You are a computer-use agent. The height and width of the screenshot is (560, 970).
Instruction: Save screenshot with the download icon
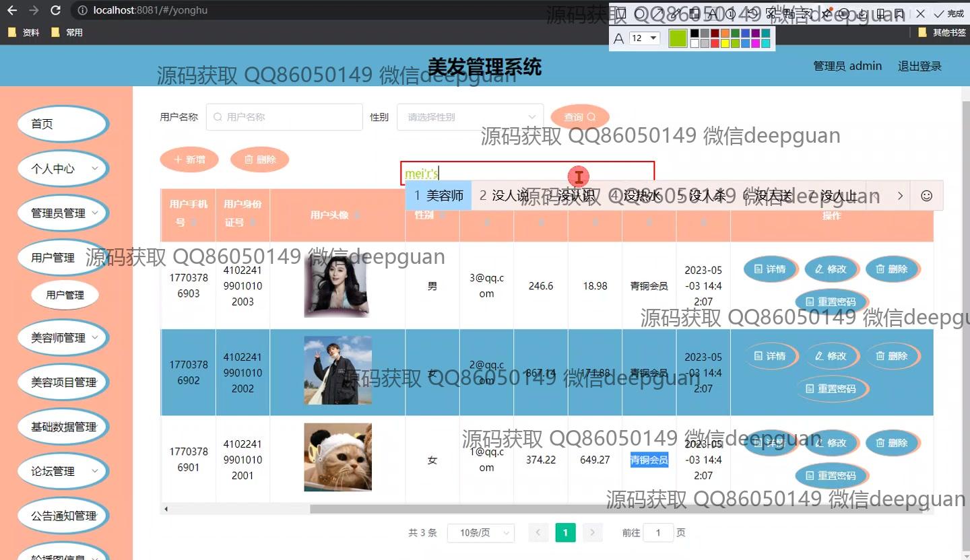coord(862,14)
